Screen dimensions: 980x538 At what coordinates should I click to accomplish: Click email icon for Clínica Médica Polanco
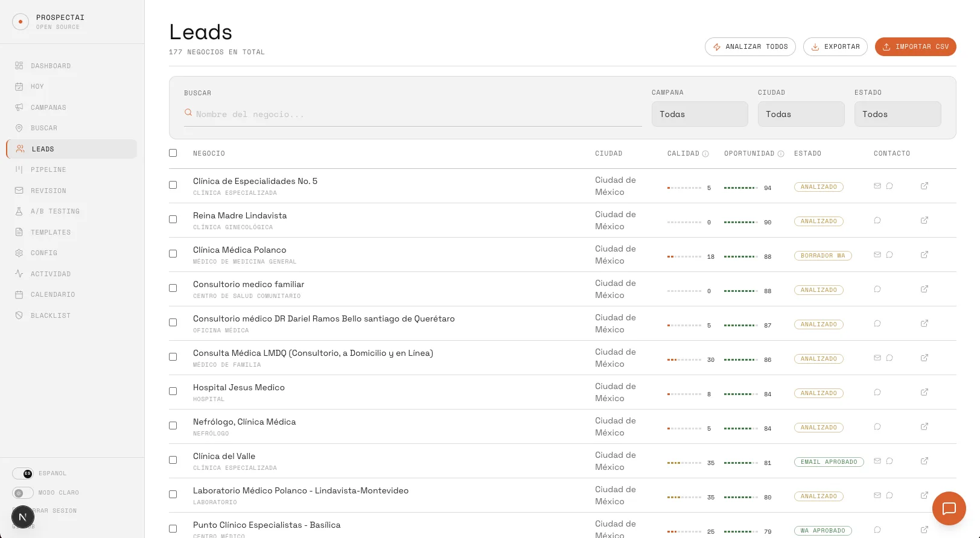pyautogui.click(x=877, y=255)
